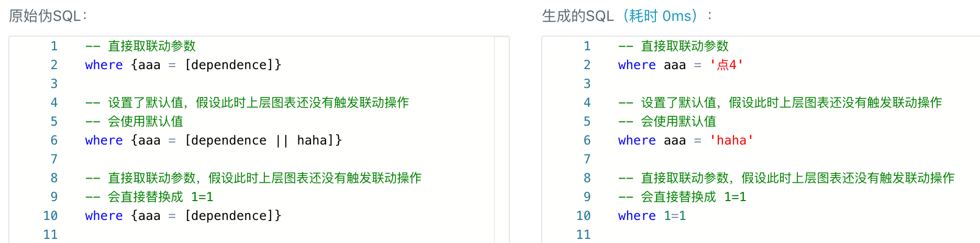
Task: Click line number 10 in left editor
Action: tap(50, 216)
